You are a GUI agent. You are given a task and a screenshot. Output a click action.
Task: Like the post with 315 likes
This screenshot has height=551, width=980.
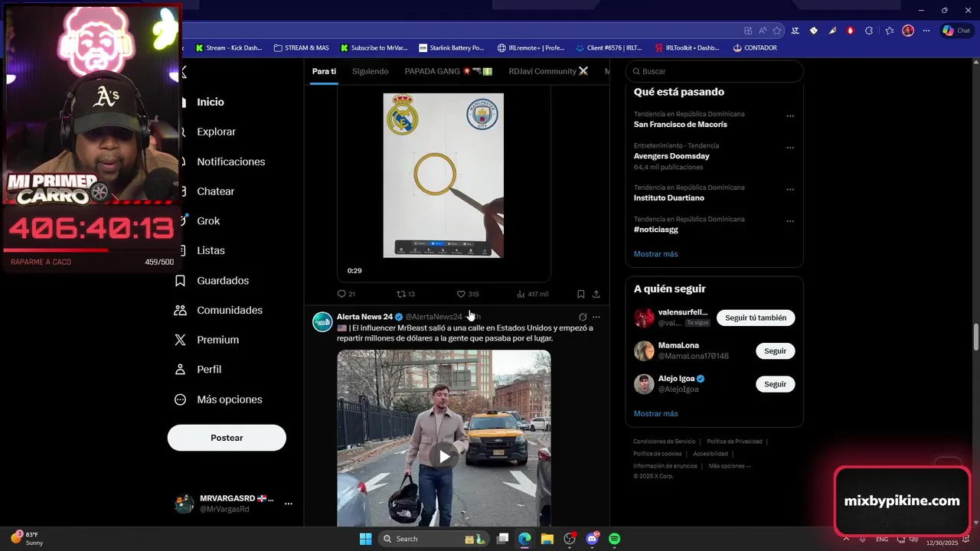pyautogui.click(x=468, y=294)
